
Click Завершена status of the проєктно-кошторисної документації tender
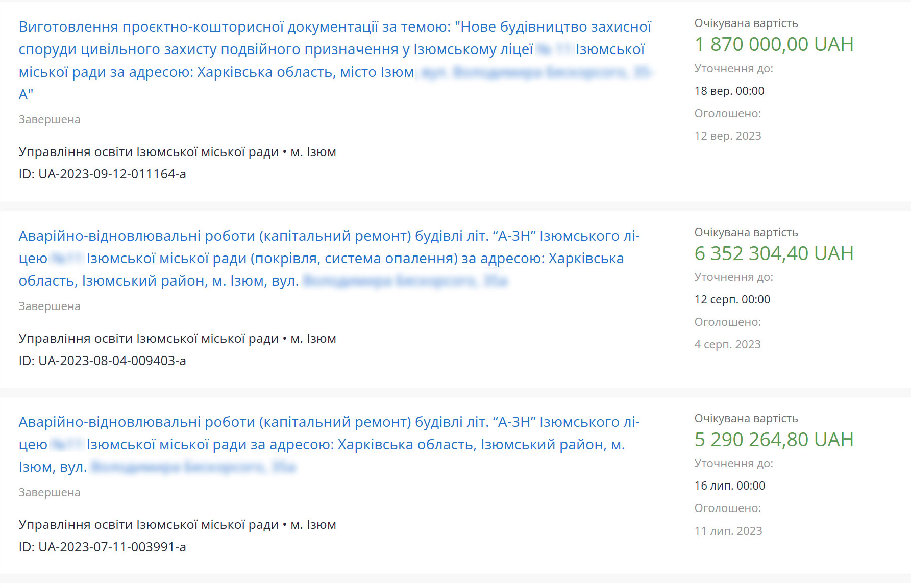50,120
